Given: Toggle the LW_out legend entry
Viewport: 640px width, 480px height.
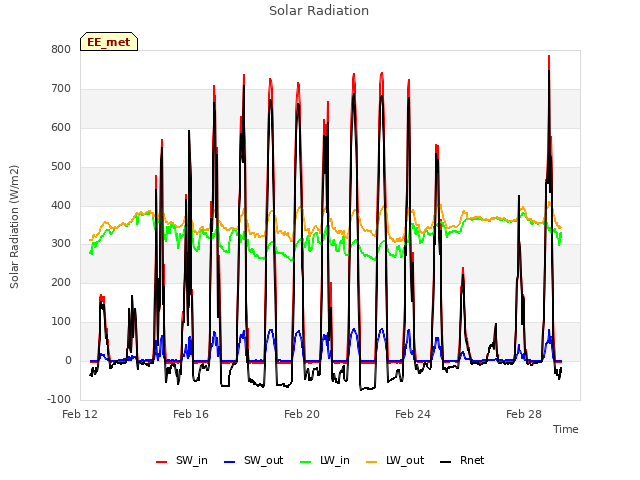Looking at the screenshot, I should click(395, 461).
